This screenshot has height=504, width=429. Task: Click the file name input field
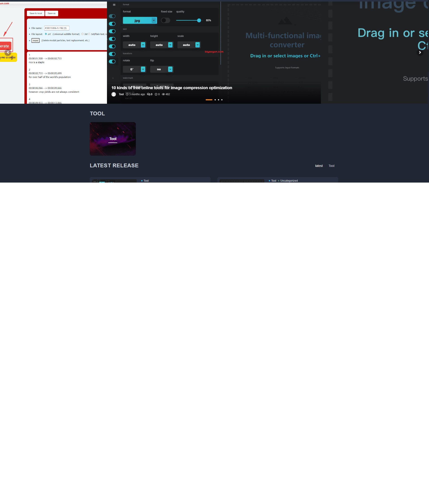(56, 28)
